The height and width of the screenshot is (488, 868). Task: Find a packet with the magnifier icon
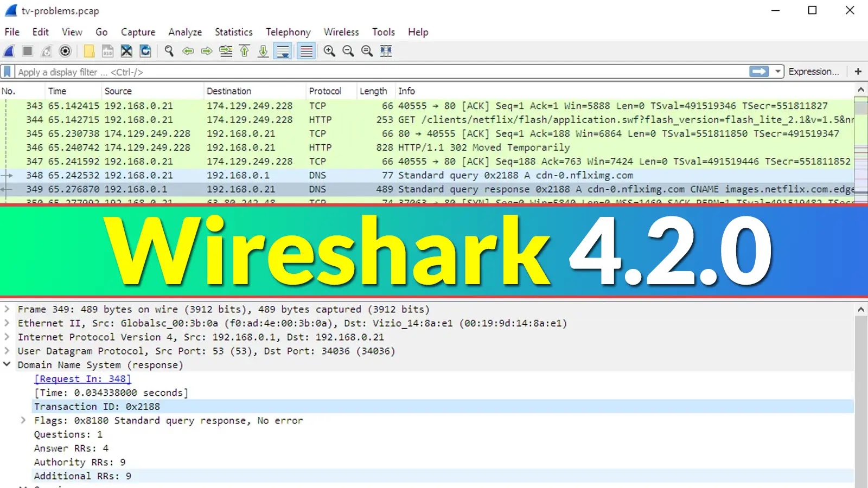pyautogui.click(x=169, y=51)
